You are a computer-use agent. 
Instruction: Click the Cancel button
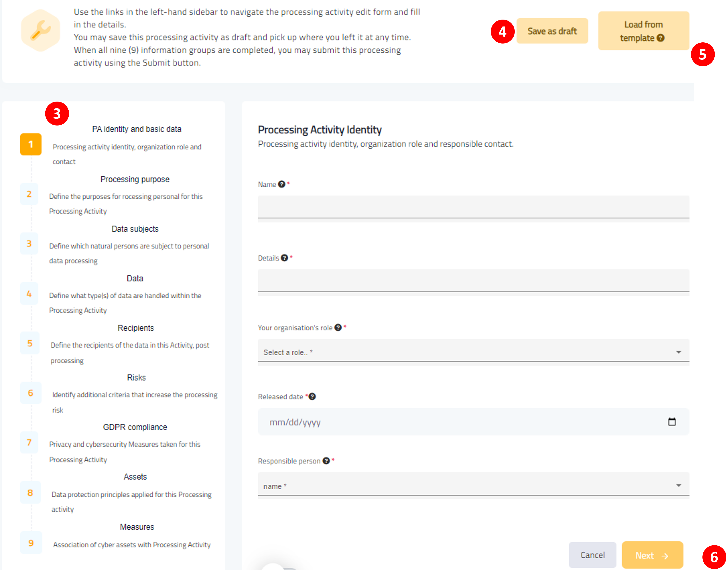click(x=592, y=555)
